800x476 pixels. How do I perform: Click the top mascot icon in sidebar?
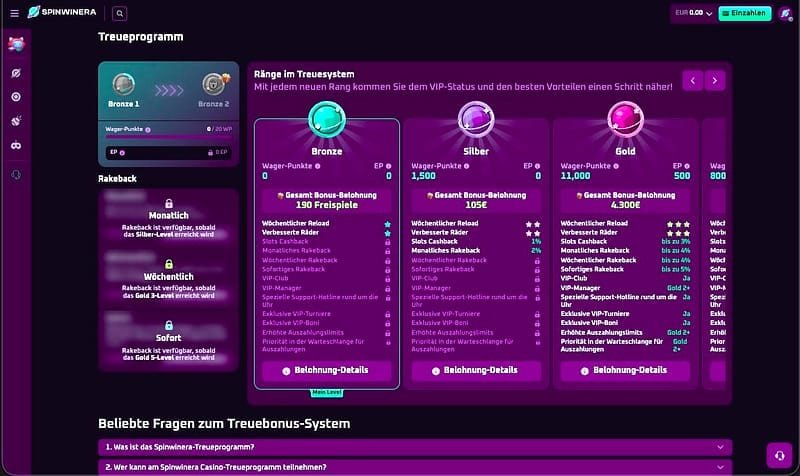[15, 44]
